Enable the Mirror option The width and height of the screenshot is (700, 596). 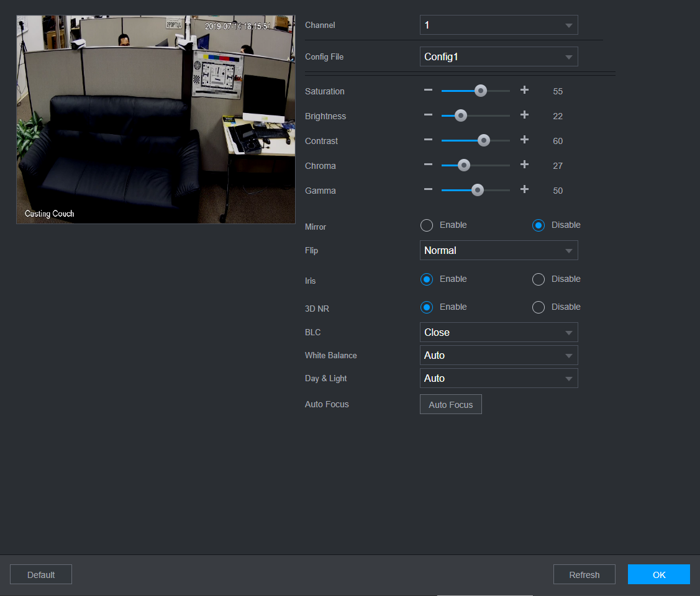tap(427, 225)
